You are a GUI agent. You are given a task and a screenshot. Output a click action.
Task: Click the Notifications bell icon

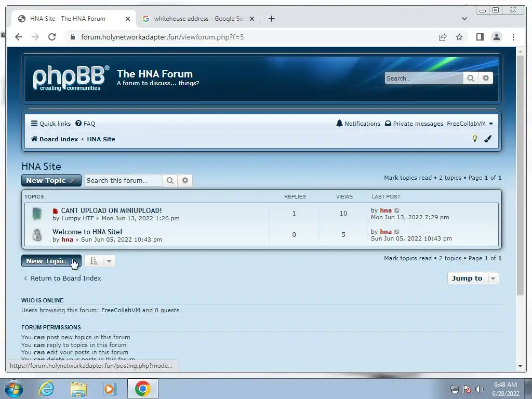339,123
